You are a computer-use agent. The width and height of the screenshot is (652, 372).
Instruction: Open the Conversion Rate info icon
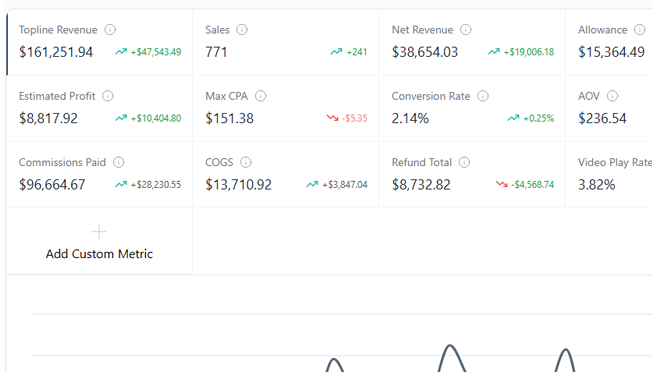pos(483,96)
